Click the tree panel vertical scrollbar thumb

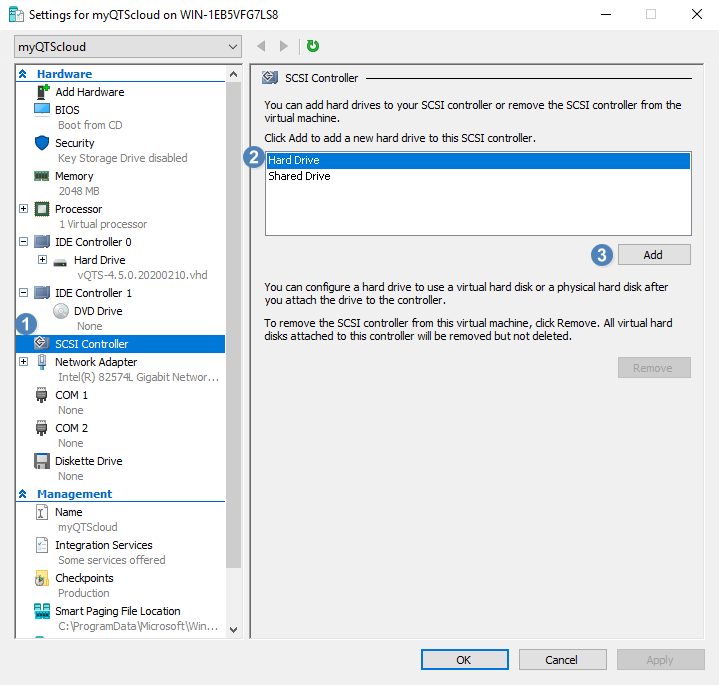(233, 325)
